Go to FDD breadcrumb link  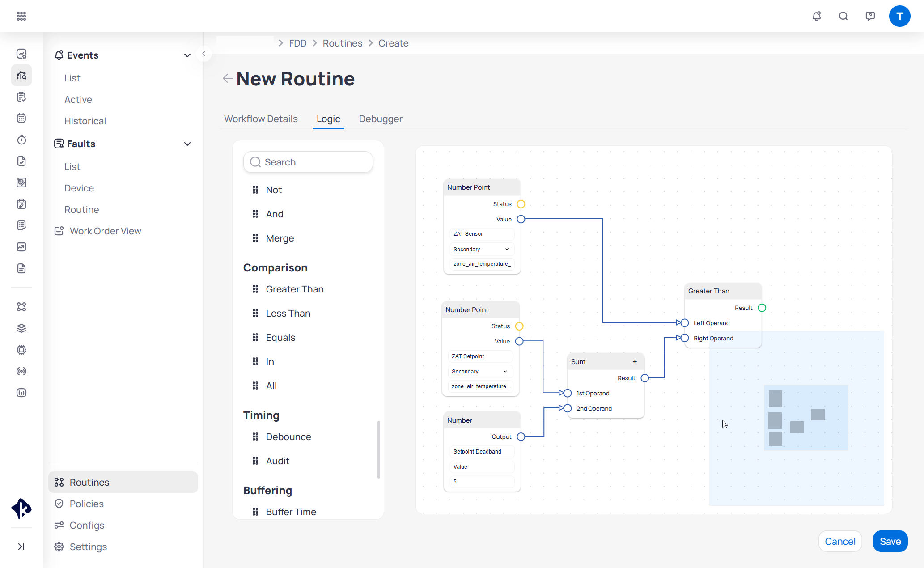tap(298, 43)
